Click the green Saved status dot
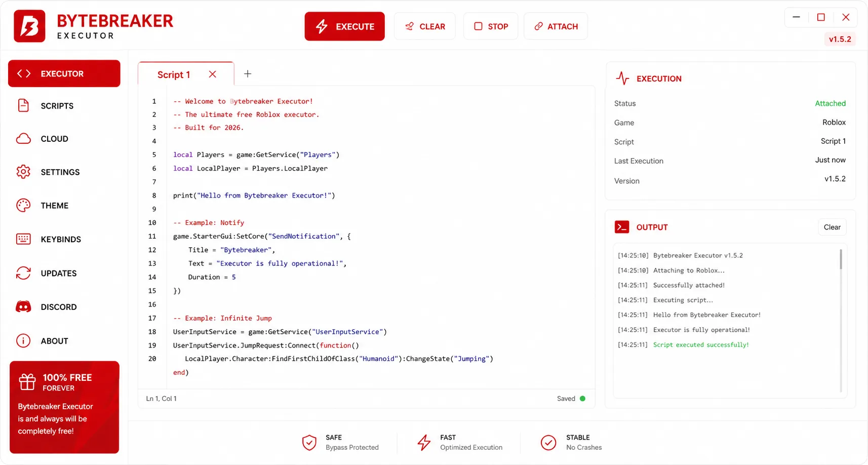 582,399
